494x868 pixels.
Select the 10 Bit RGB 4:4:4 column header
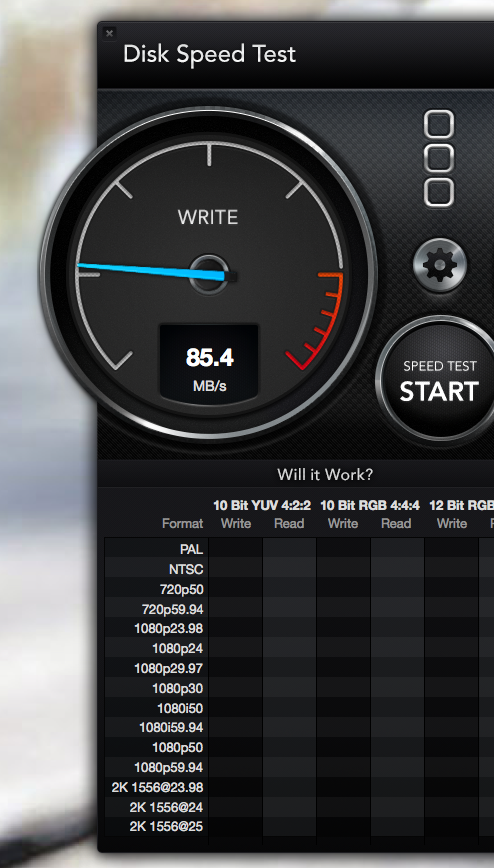[370, 505]
